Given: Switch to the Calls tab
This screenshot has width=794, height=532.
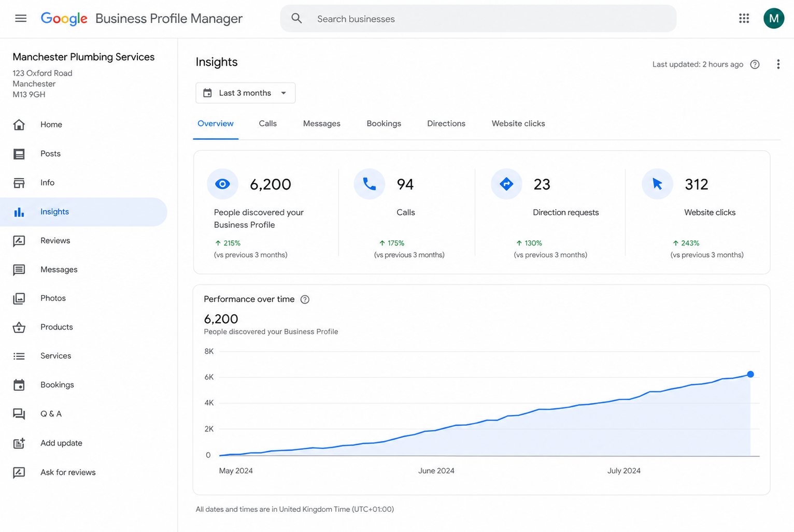Looking at the screenshot, I should coord(268,123).
